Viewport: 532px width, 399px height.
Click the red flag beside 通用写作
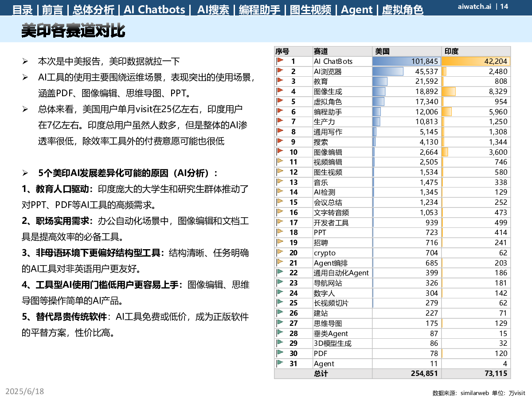(280, 132)
